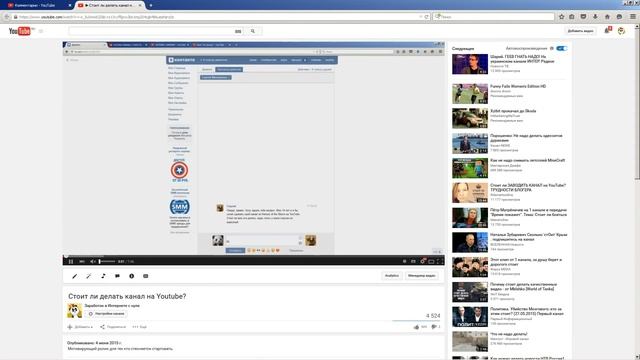
Task: Open Firefox hamburger menu
Action: pos(633,17)
